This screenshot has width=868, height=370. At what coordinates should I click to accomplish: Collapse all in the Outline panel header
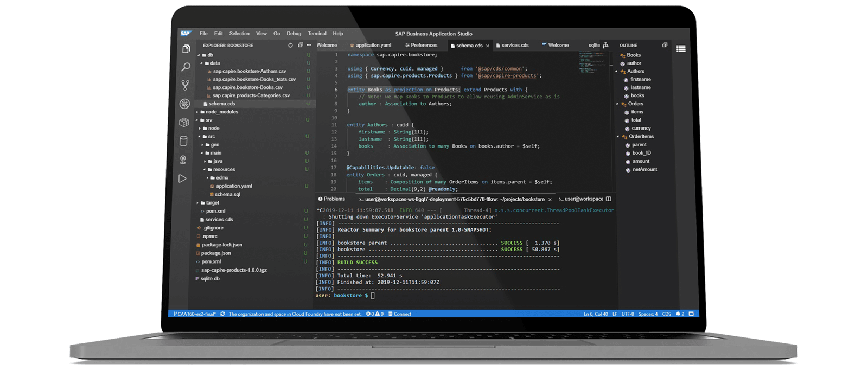click(665, 46)
